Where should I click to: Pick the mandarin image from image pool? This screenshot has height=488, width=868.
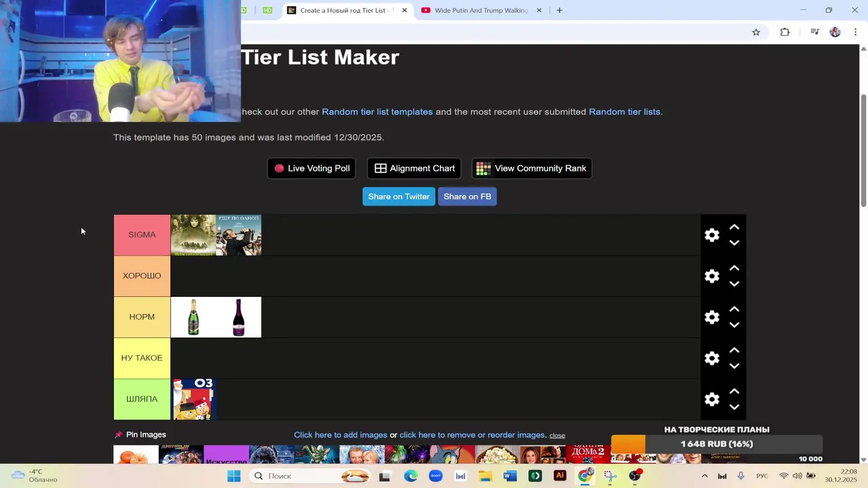click(136, 454)
